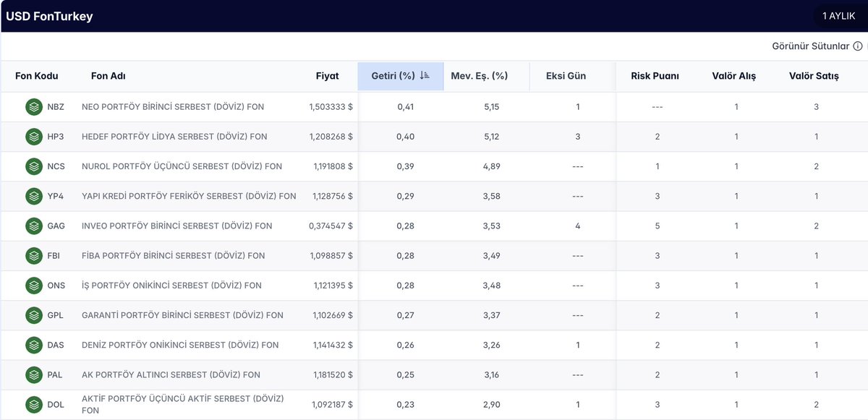Click the Mev. Eş. value 4,89
The height and width of the screenshot is (420, 868).
click(x=491, y=166)
